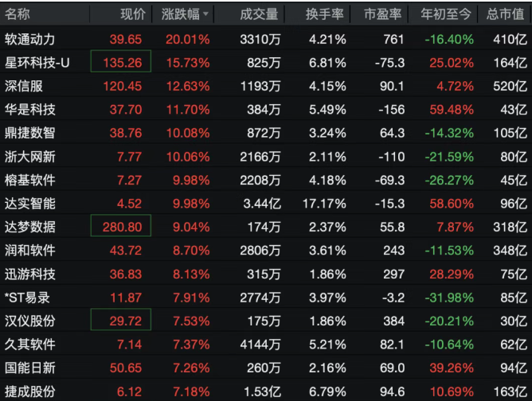Click the 520亿 market cap cell
Viewport: 532px width, 401px height.
(x=510, y=87)
